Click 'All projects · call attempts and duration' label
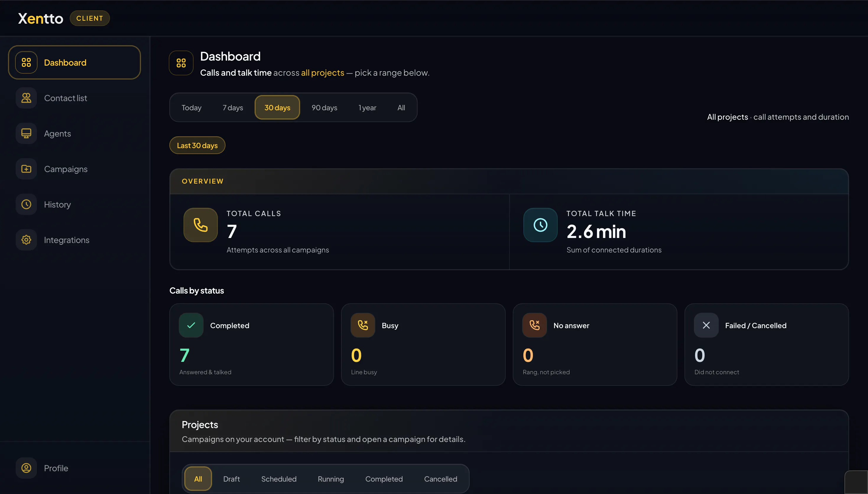Screen dimensions: 868x494 pyautogui.click(x=778, y=117)
